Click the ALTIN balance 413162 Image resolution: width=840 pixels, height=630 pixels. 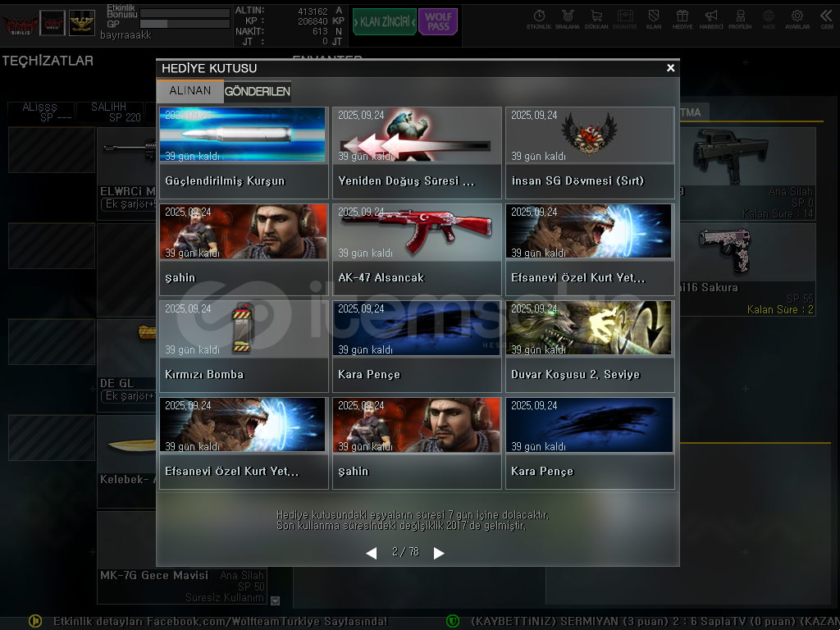coord(313,11)
